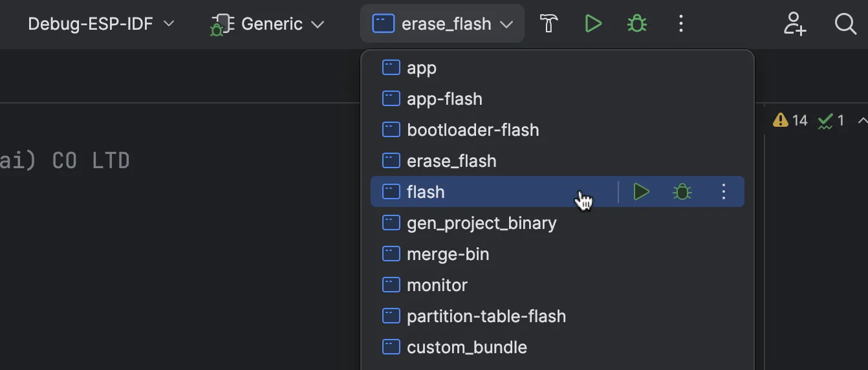The width and height of the screenshot is (868, 370).
Task: Open the toolbar's more actions menu
Action: point(680,24)
